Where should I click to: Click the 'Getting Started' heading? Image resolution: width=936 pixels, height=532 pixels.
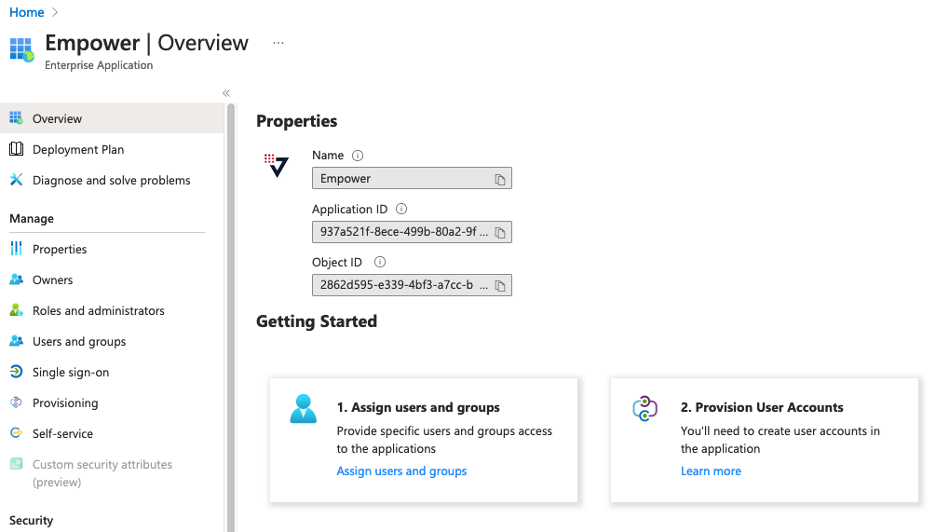tap(316, 321)
